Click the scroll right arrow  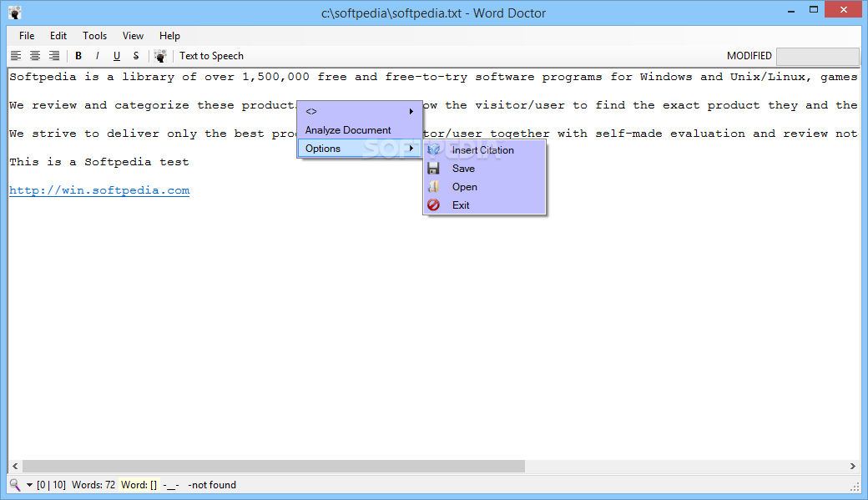click(x=852, y=467)
